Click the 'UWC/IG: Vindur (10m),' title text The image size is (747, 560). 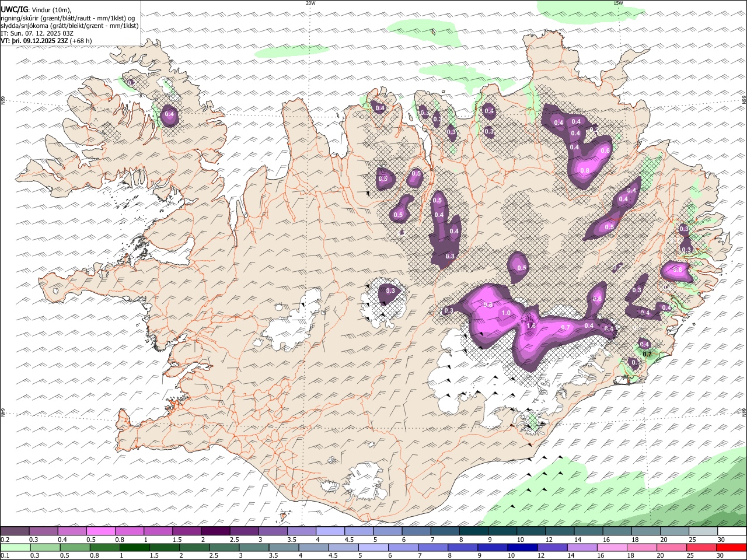point(36,9)
